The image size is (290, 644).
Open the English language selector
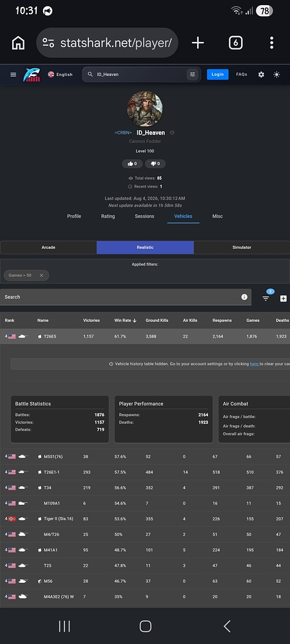tap(60, 74)
